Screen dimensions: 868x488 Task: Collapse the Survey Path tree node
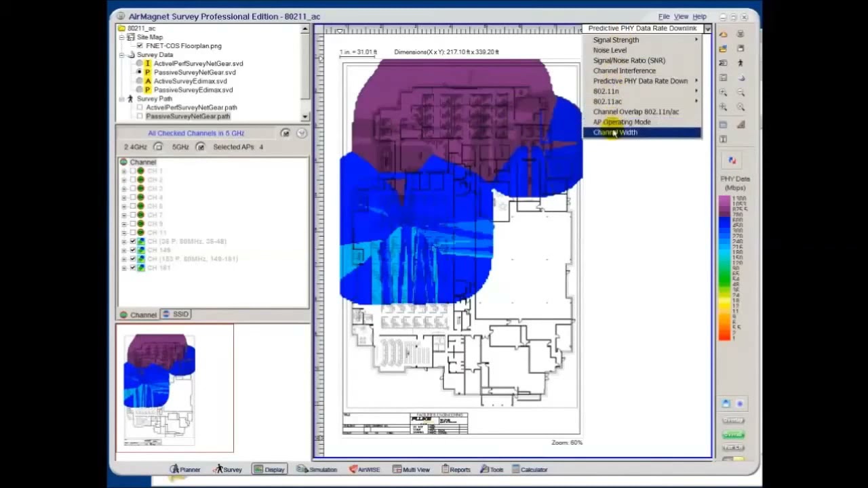point(123,99)
